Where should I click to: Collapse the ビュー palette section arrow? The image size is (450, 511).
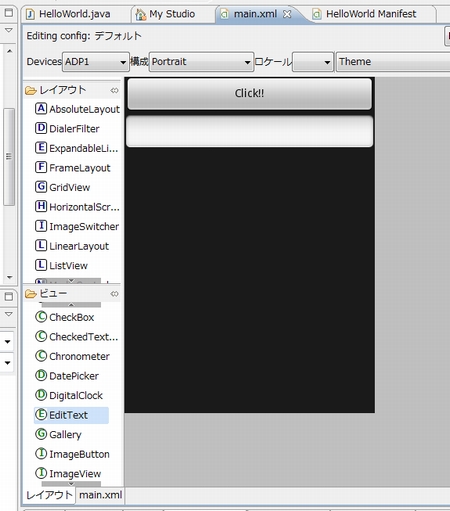click(x=114, y=294)
